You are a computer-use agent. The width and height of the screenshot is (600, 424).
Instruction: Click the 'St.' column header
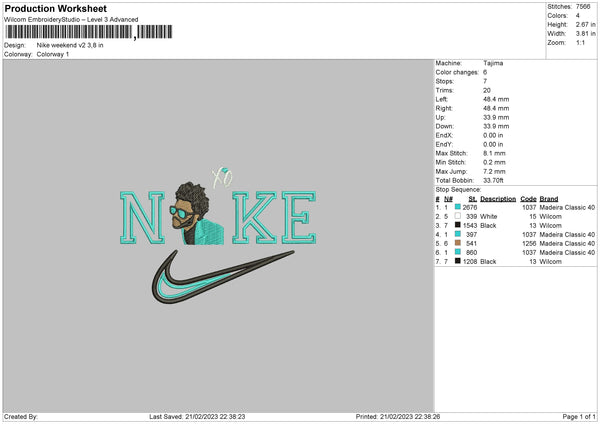click(x=473, y=199)
